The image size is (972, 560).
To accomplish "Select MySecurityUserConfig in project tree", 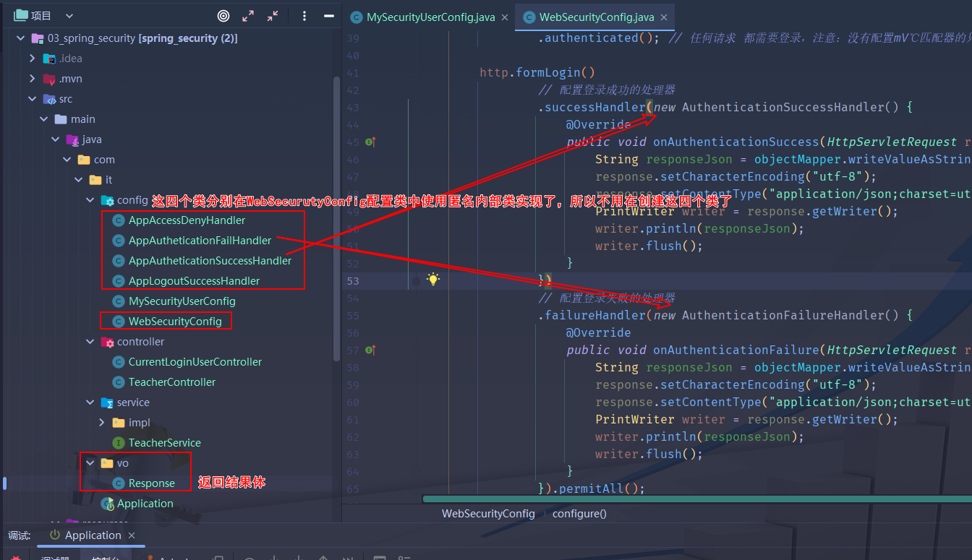I will click(x=182, y=301).
